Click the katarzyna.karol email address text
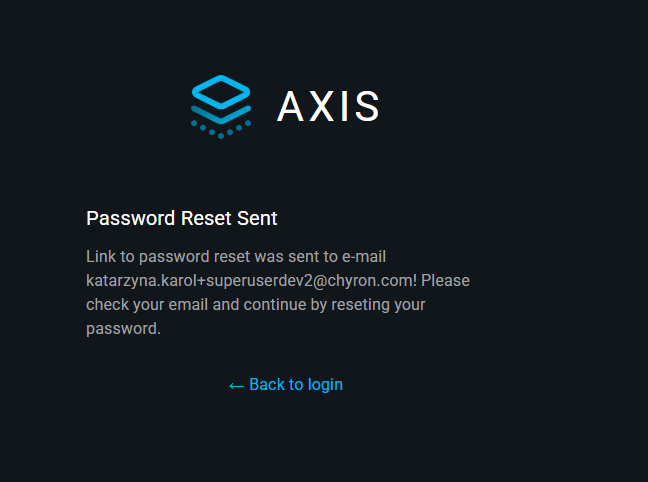The width and height of the screenshot is (648, 482). (250, 280)
